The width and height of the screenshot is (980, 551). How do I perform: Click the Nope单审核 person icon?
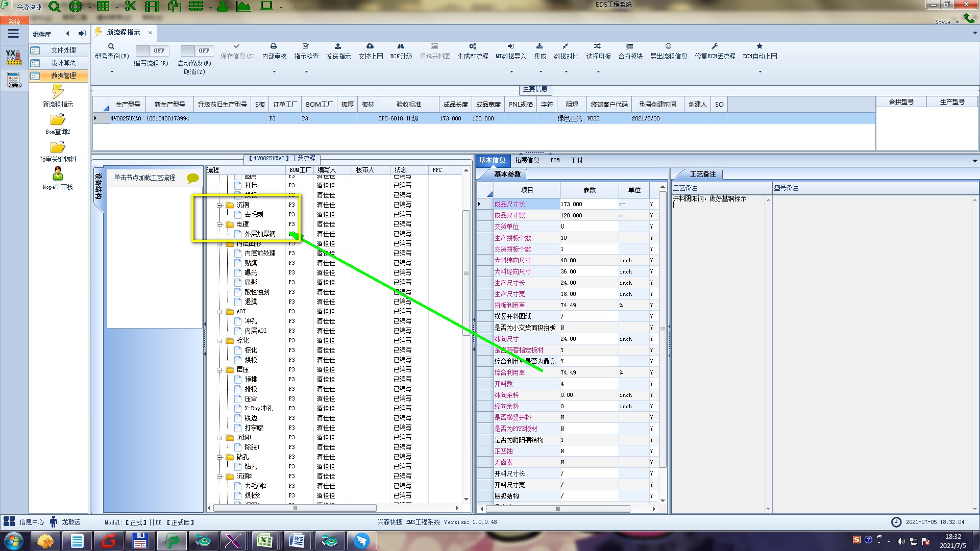pyautogui.click(x=58, y=174)
